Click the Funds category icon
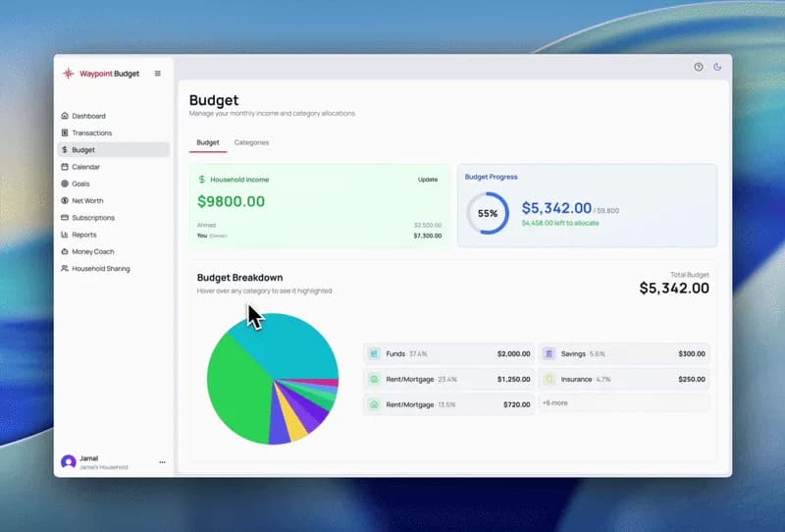 click(374, 353)
